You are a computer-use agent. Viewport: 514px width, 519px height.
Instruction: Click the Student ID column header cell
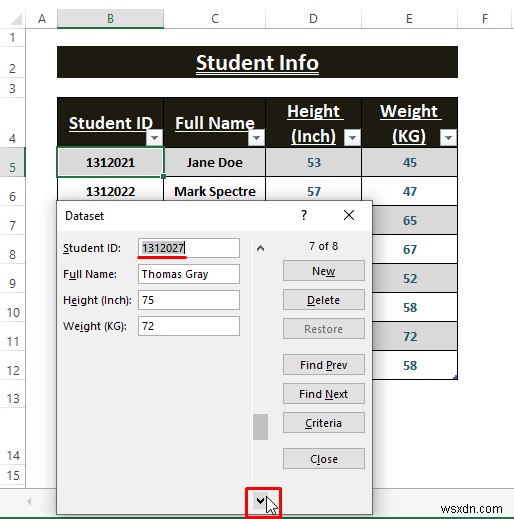[110, 122]
